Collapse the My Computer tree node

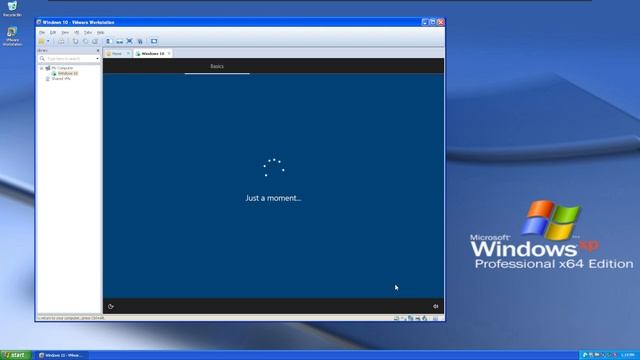coord(42,68)
